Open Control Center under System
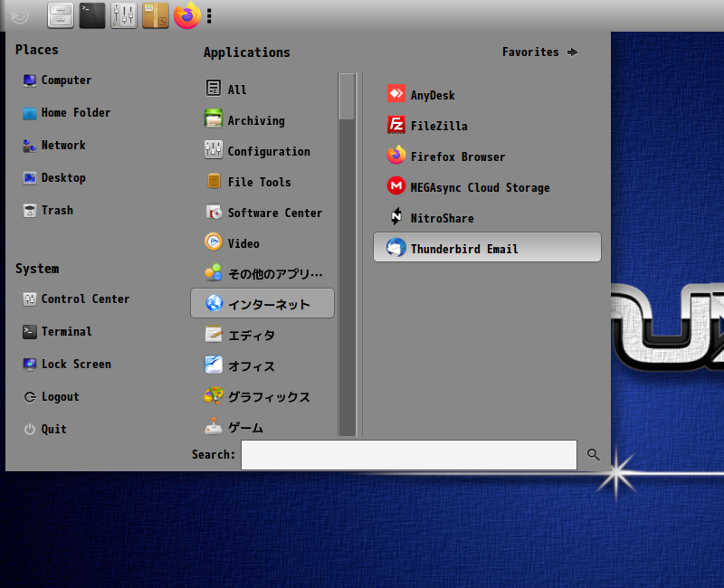724x588 pixels. click(x=76, y=299)
